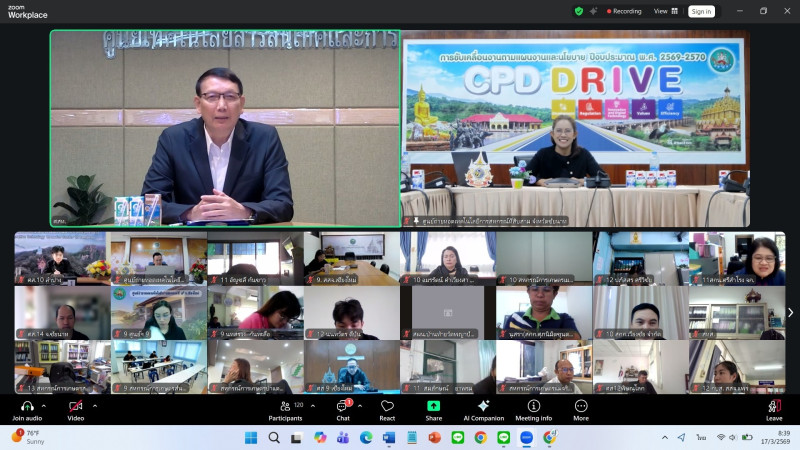Click the green Share screen icon
800x450 pixels.
point(433,406)
